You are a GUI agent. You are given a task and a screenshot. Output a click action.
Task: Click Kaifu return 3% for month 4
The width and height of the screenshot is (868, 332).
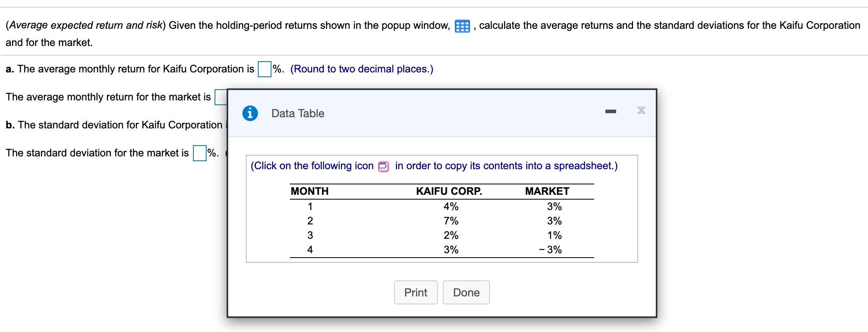[451, 250]
